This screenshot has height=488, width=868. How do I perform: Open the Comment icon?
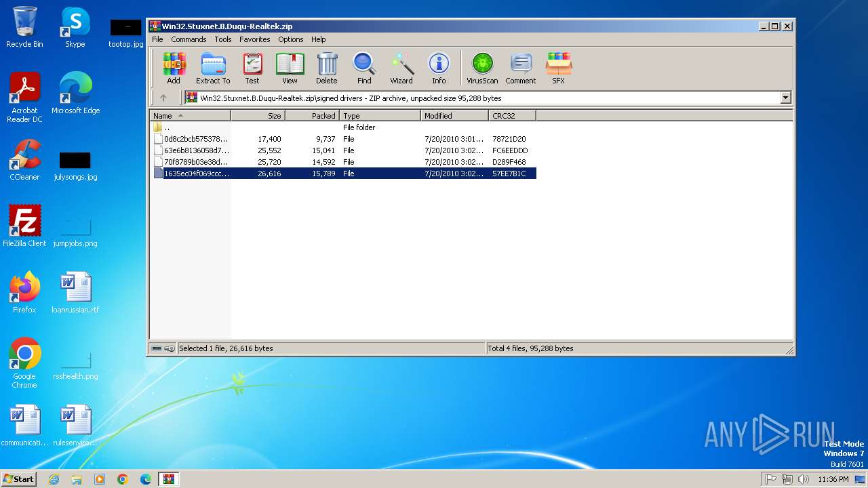[x=521, y=68]
